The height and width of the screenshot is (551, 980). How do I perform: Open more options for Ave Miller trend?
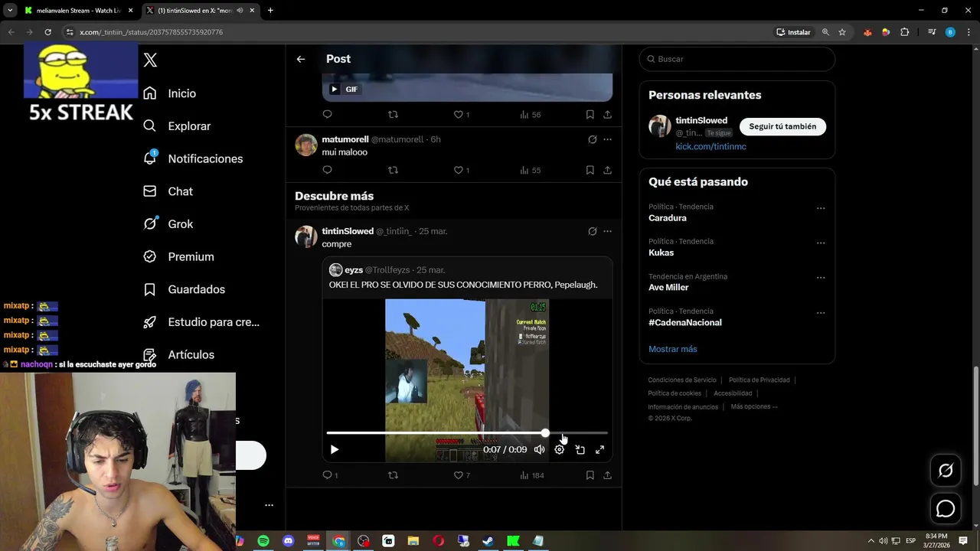click(821, 278)
